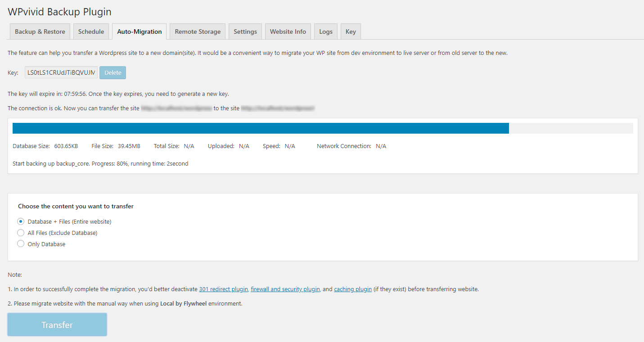The width and height of the screenshot is (644, 342).
Task: View the Logs tab
Action: [325, 31]
